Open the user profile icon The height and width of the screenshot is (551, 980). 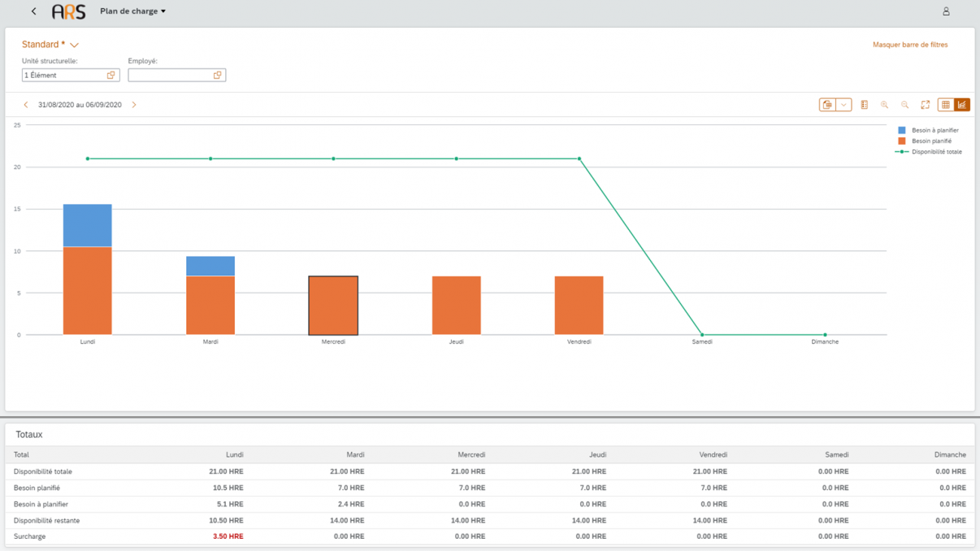(946, 11)
